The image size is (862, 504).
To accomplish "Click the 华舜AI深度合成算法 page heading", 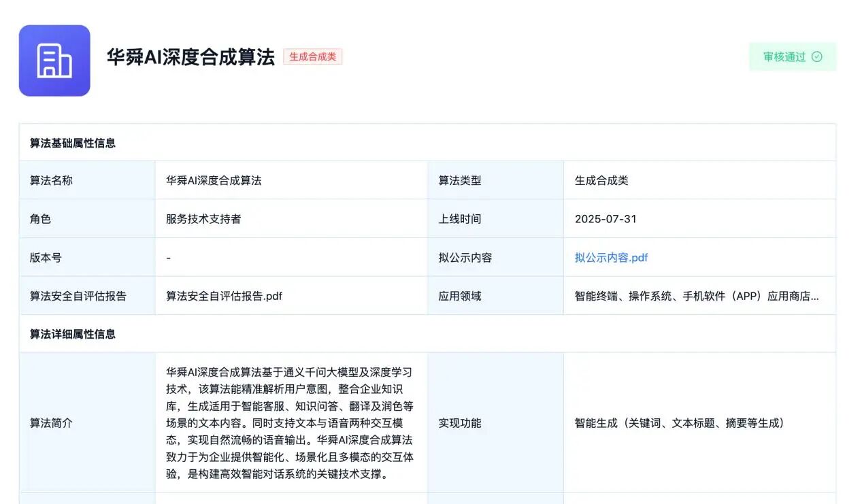I will [x=190, y=57].
